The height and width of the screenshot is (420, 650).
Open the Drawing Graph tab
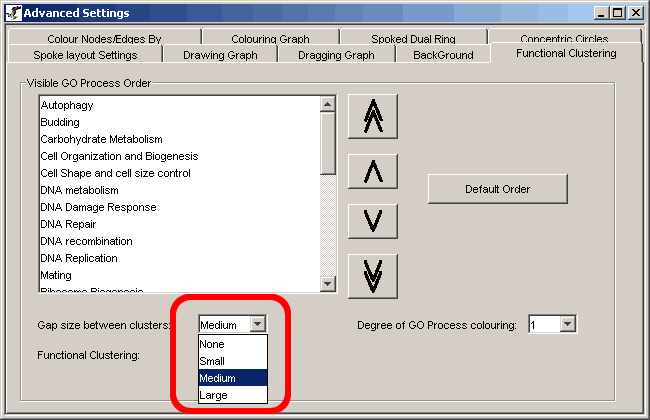(x=220, y=55)
